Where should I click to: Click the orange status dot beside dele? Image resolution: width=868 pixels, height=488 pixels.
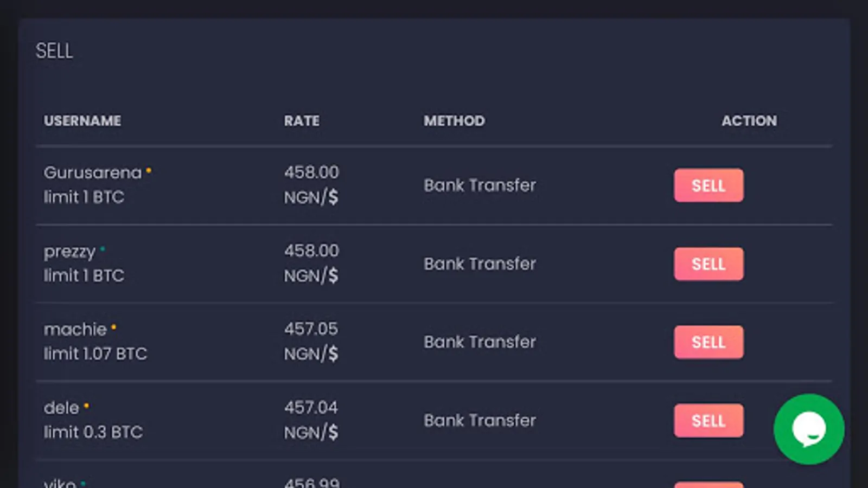point(86,406)
